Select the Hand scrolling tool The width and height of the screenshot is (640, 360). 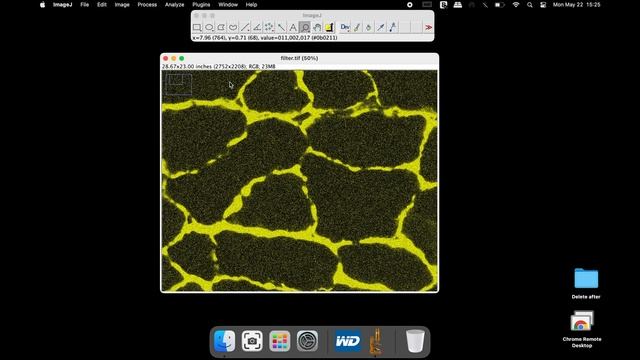[317, 27]
